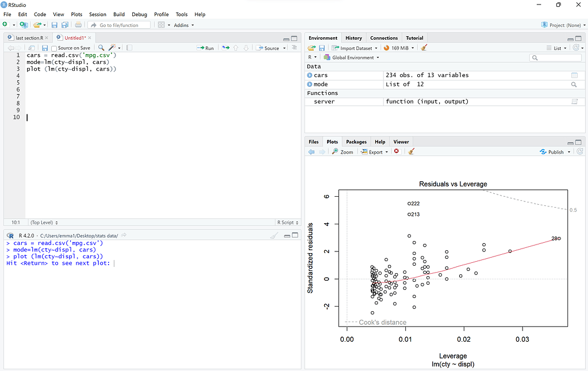Save current script in editor toolbar
Viewport: 588px width, 371px height.
[45, 48]
